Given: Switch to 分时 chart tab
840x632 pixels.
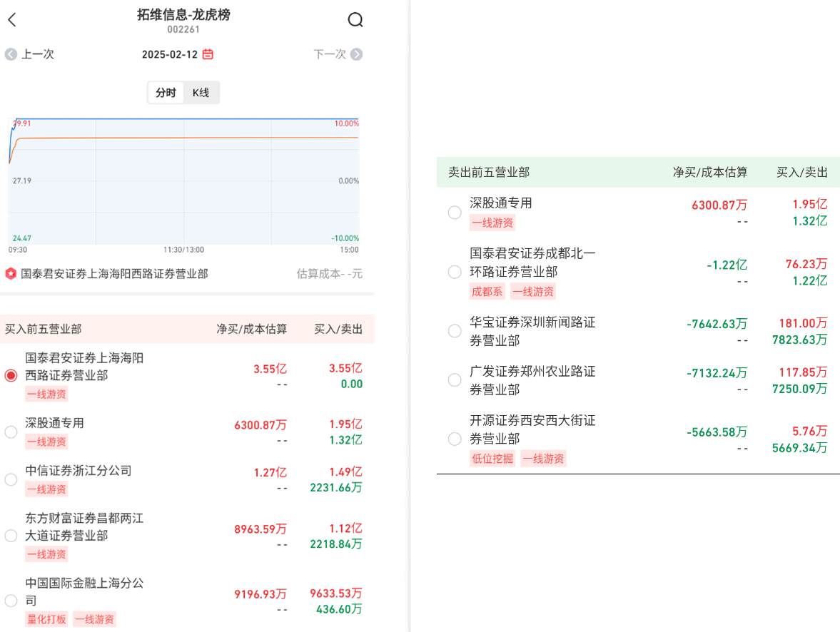Looking at the screenshot, I should (166, 93).
